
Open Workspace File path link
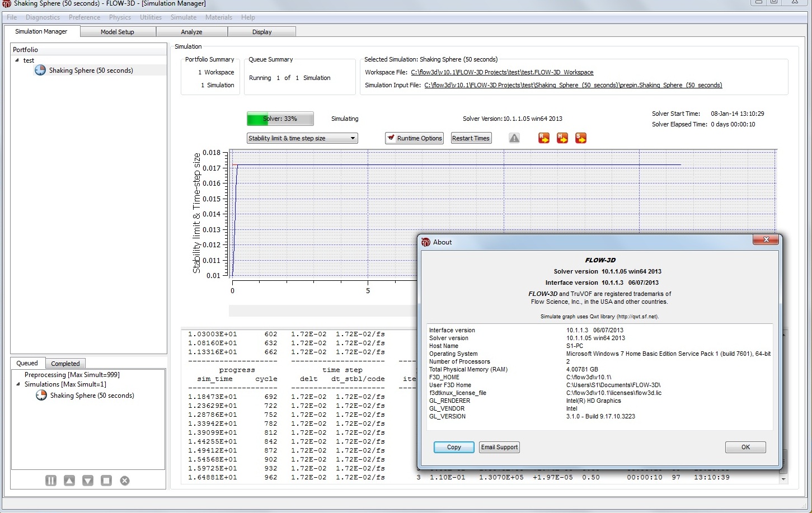pyautogui.click(x=502, y=72)
